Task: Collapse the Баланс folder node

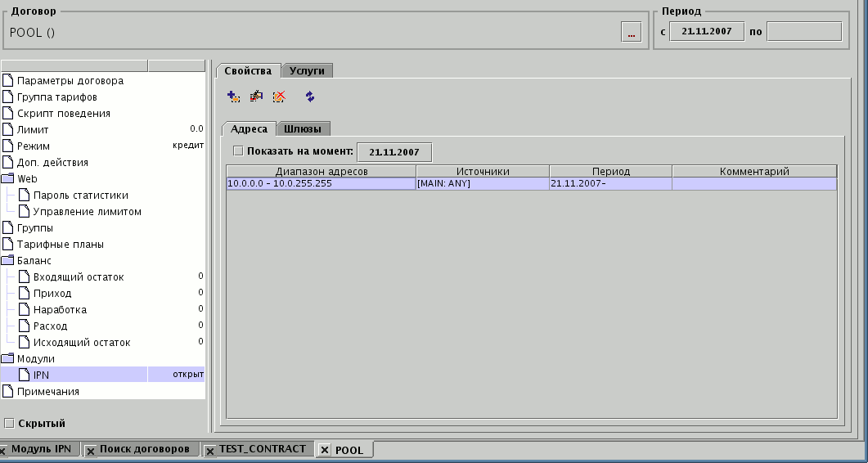Action: [x=8, y=261]
